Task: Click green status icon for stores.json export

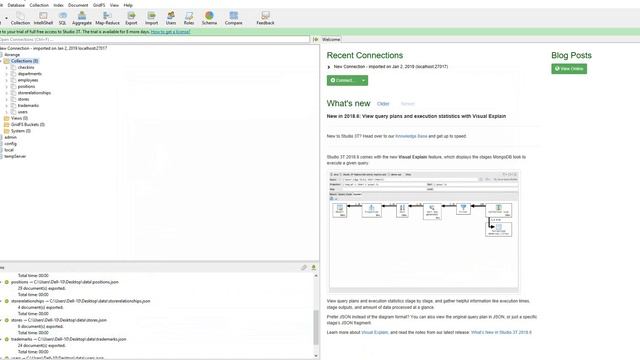Action: 7,320
